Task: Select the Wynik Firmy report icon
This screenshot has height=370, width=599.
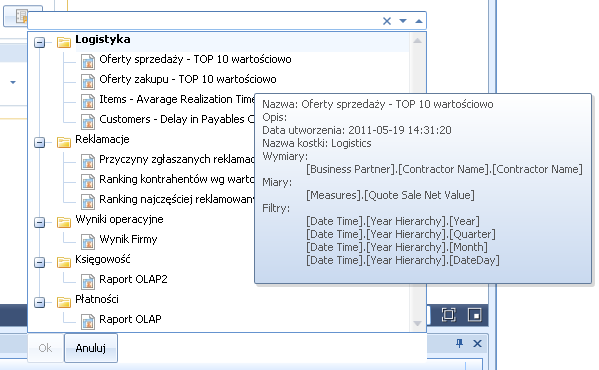Action: (88, 241)
